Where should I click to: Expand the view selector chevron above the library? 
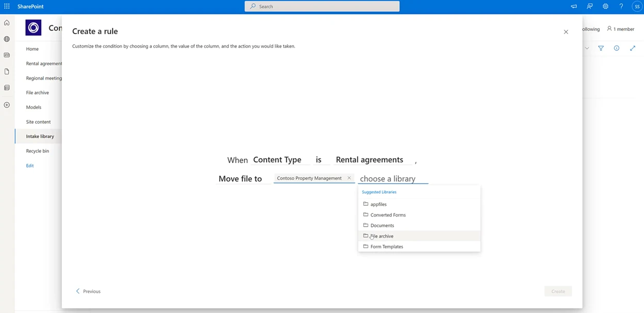[x=587, y=48]
